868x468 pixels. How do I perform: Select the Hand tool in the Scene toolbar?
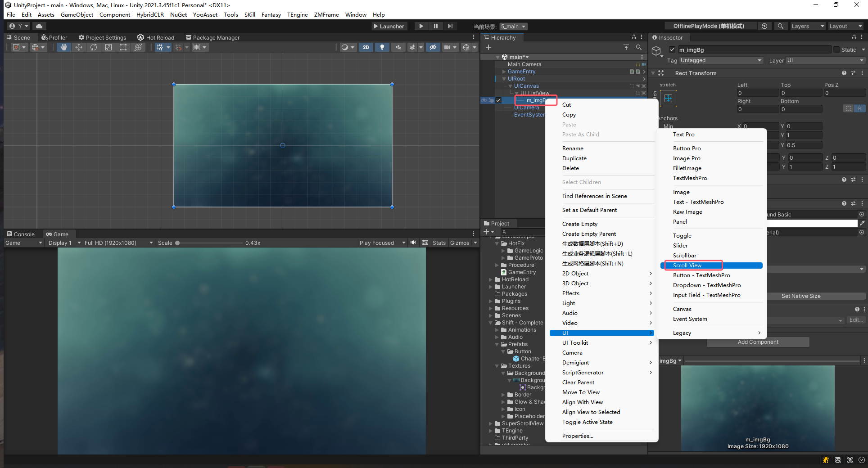63,47
